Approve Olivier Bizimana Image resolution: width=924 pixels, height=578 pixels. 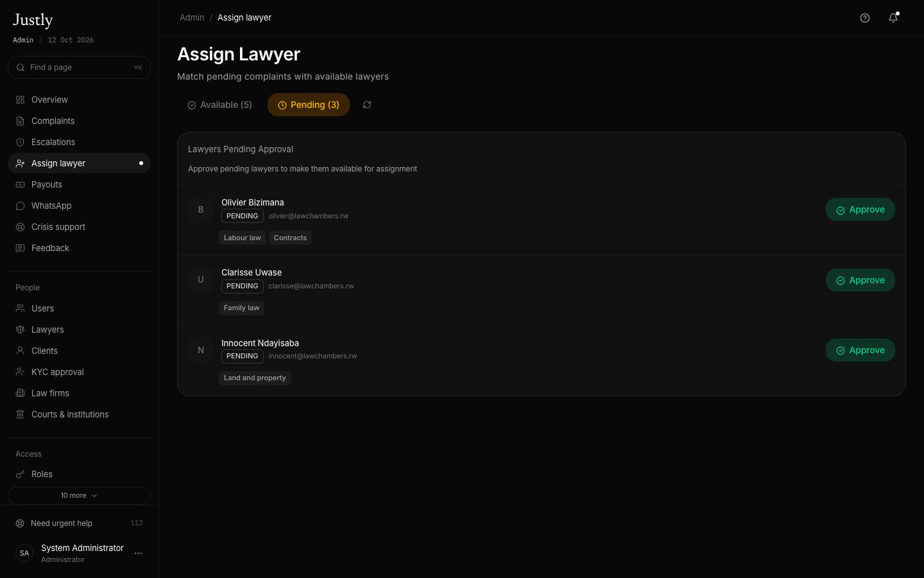pyautogui.click(x=860, y=209)
